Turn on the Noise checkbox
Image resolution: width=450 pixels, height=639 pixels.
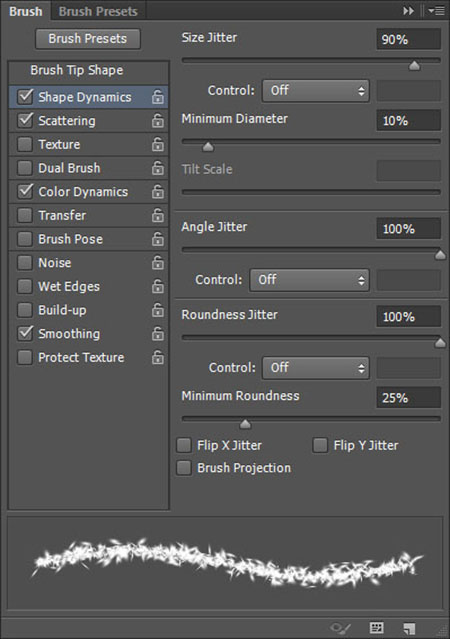[x=25, y=262]
